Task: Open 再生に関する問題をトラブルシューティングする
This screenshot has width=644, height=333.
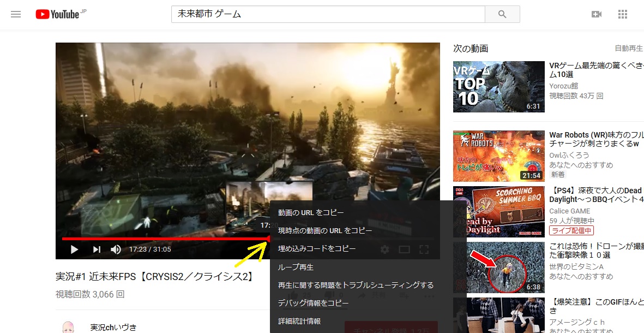Action: click(x=356, y=285)
